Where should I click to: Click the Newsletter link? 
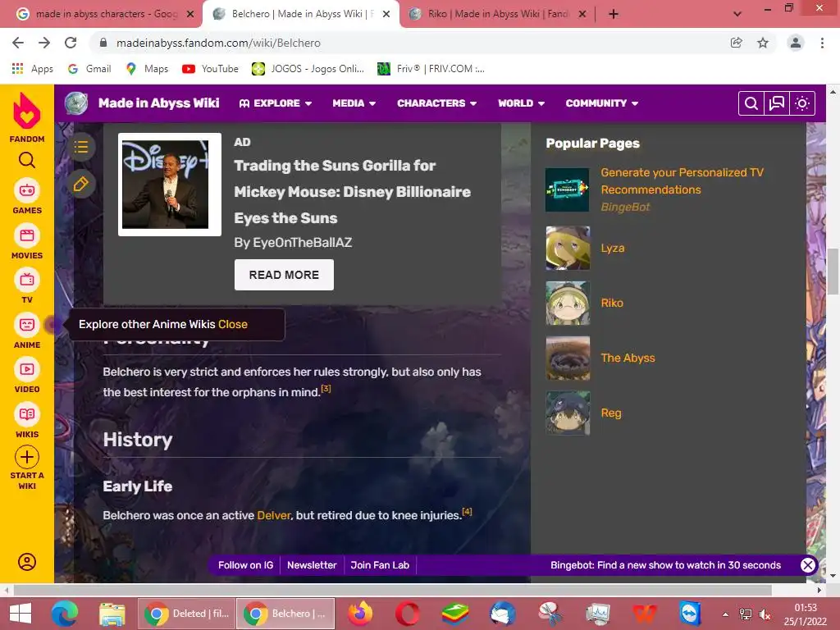(312, 565)
